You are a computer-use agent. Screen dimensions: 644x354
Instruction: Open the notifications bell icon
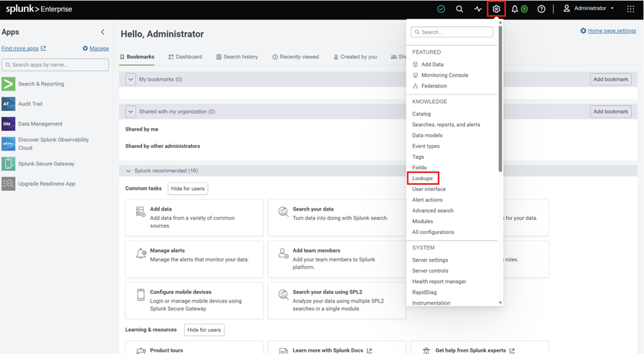pyautogui.click(x=515, y=9)
